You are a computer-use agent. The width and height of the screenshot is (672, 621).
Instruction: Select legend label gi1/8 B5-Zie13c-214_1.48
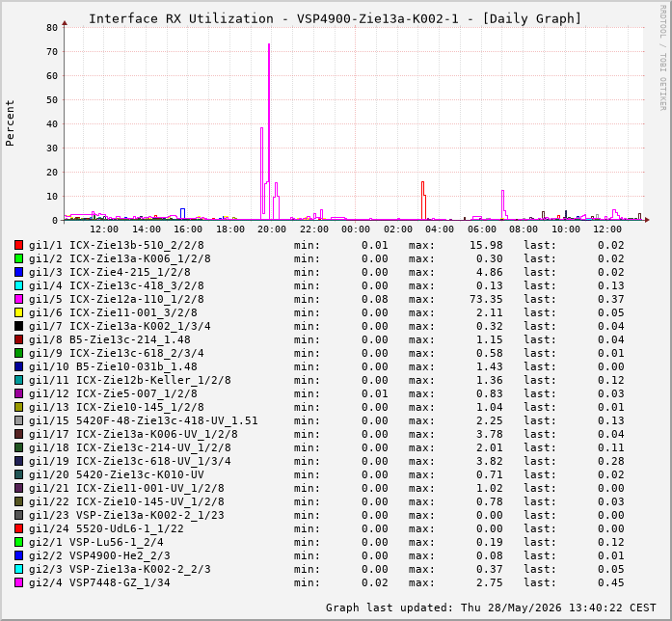coord(110,339)
